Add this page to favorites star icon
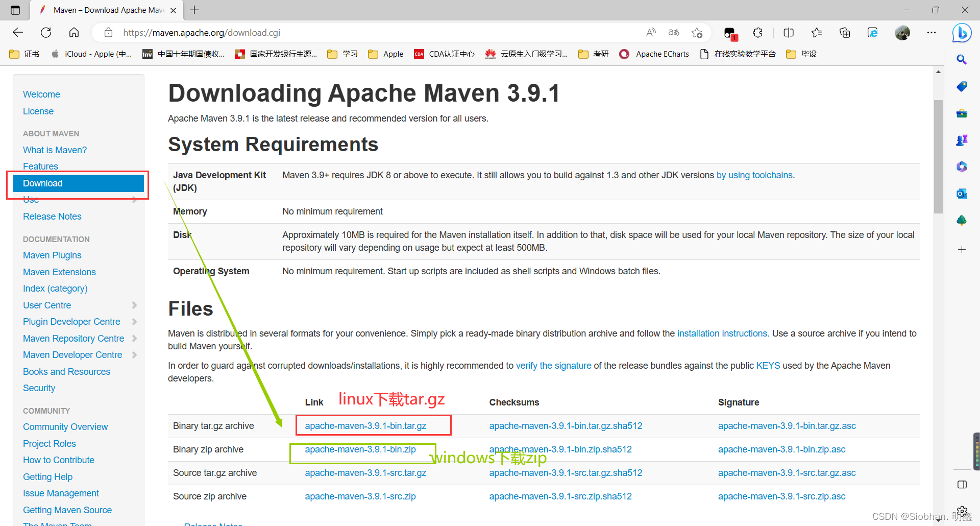This screenshot has width=980, height=526. tap(697, 33)
